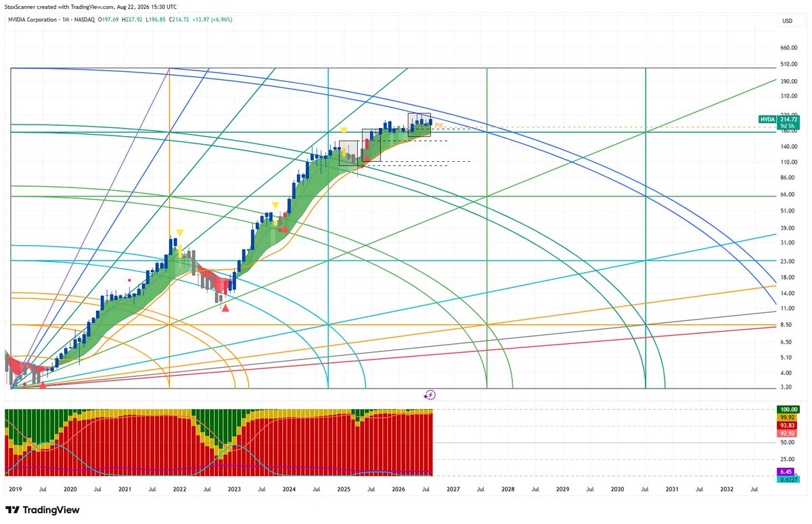Click the yellow 99.92 indicator value
Viewport: 812px width, 524px height.
pyautogui.click(x=788, y=418)
